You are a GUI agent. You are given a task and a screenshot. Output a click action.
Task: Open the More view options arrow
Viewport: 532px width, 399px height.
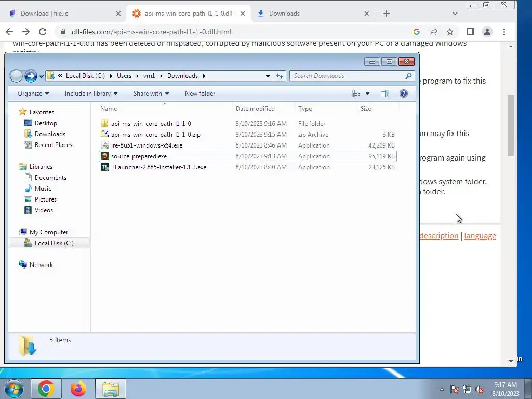[367, 94]
